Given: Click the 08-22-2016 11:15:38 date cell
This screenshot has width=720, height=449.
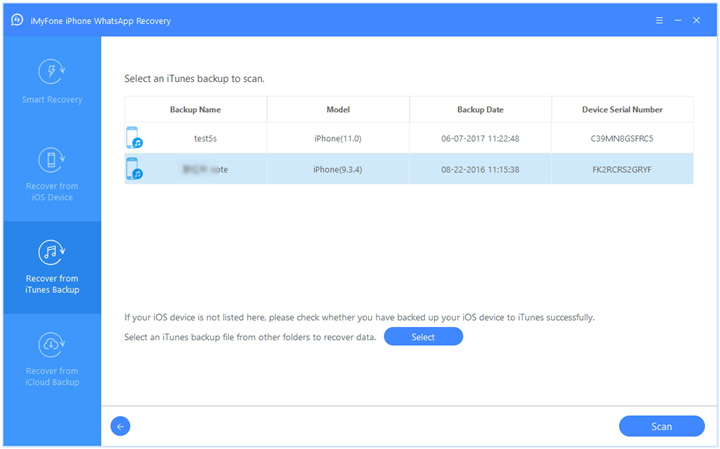Looking at the screenshot, I should click(480, 169).
